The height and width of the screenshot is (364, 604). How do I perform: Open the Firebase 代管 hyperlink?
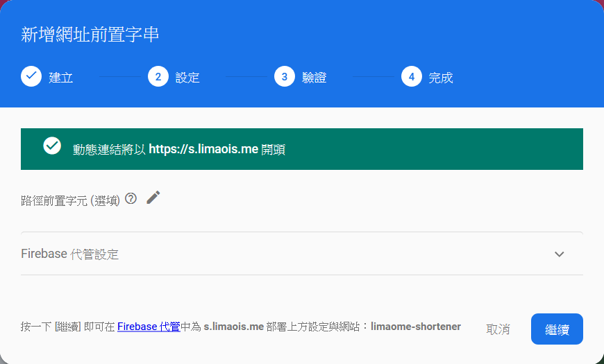[x=149, y=327]
